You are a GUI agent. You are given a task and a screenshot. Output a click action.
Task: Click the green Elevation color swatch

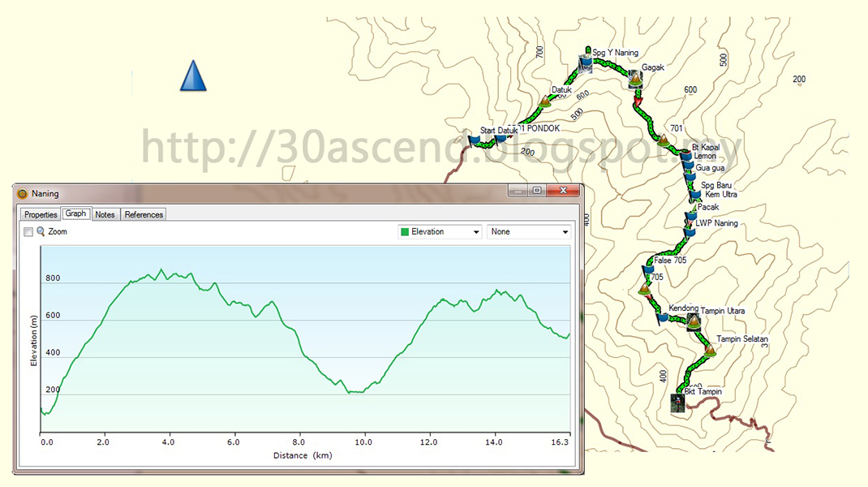tap(403, 231)
